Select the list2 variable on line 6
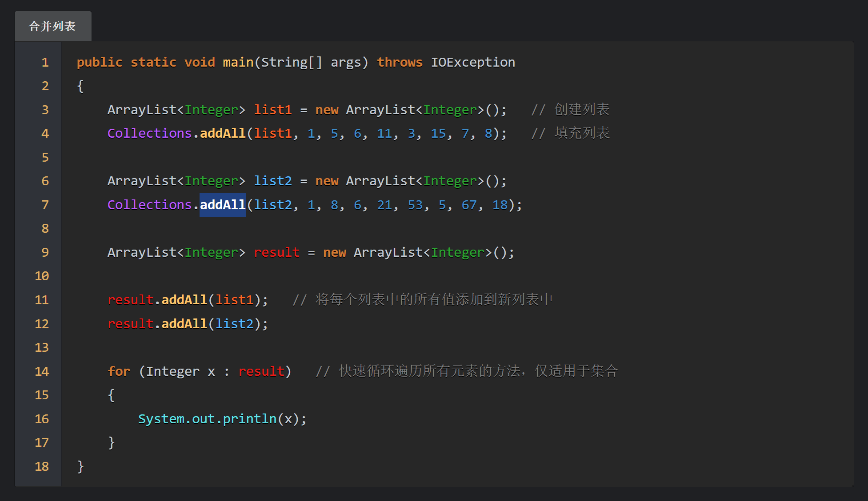The height and width of the screenshot is (501, 868). click(x=272, y=181)
